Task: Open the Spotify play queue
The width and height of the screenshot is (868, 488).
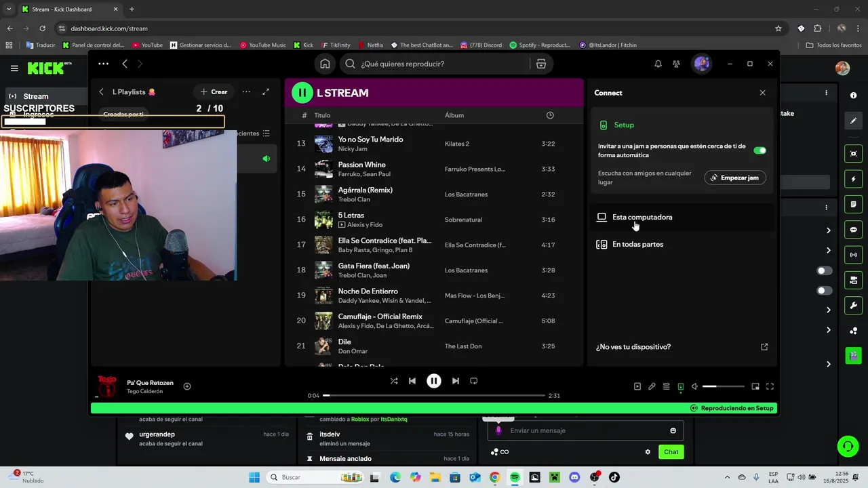Action: 666,386
